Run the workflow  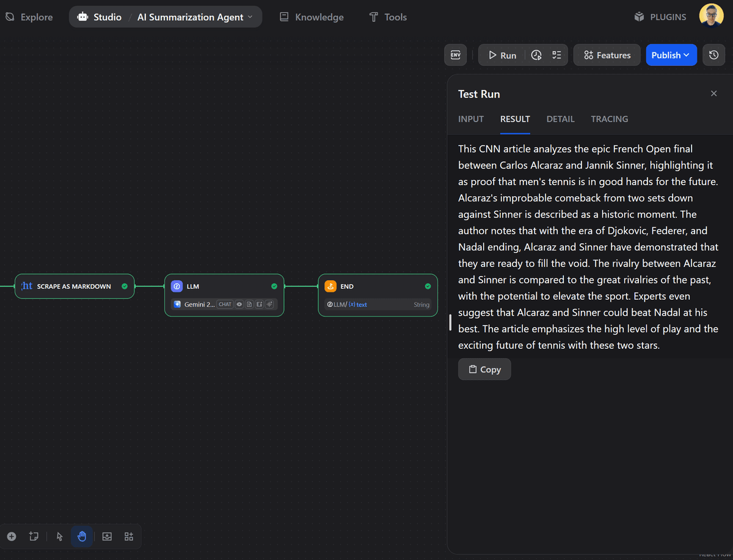pyautogui.click(x=501, y=55)
